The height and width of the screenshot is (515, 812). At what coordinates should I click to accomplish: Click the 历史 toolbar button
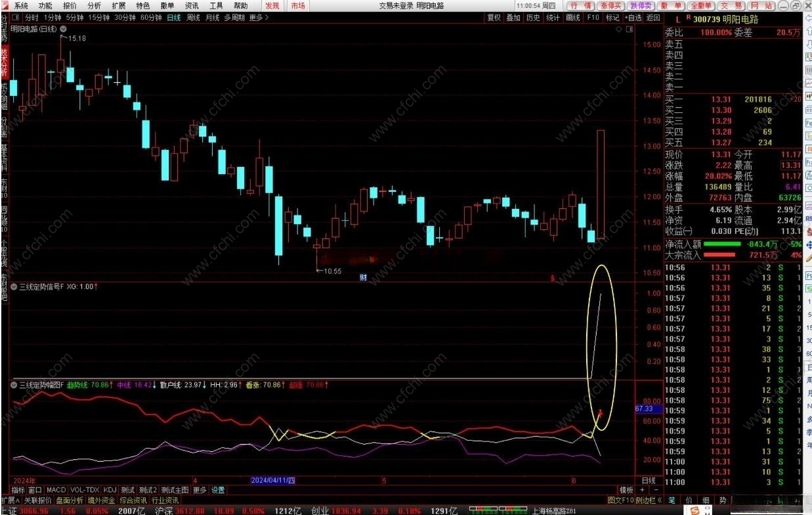pyautogui.click(x=532, y=18)
